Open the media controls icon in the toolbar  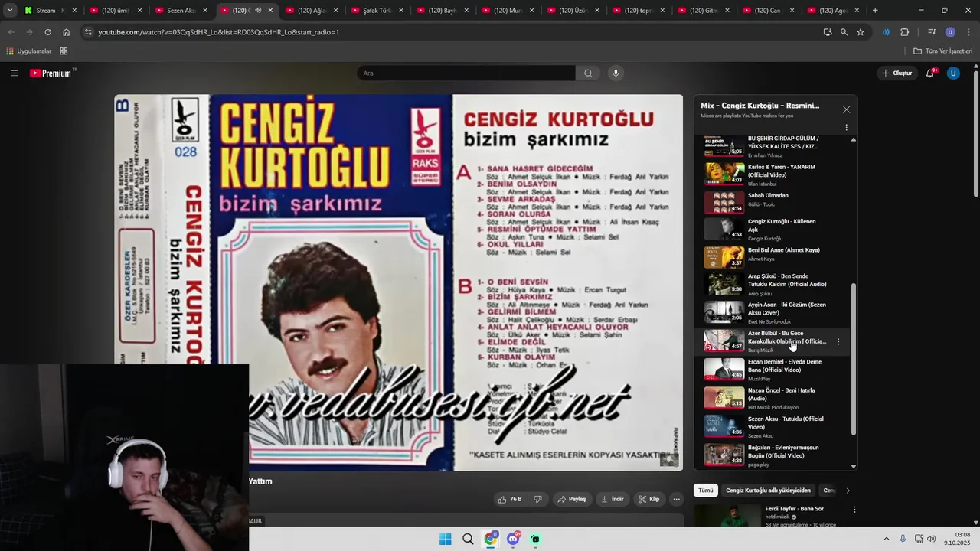click(932, 32)
